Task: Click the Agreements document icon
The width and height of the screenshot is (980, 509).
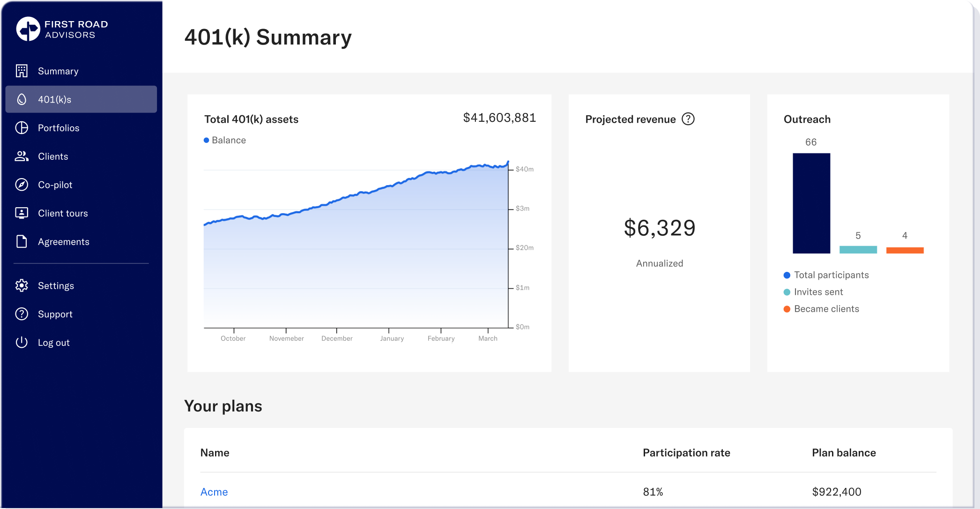Action: point(22,241)
